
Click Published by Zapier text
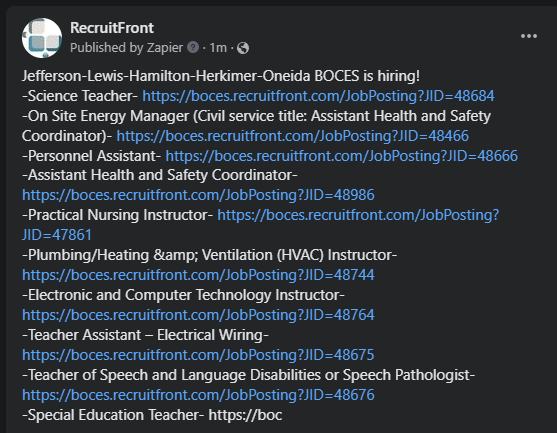click(126, 47)
